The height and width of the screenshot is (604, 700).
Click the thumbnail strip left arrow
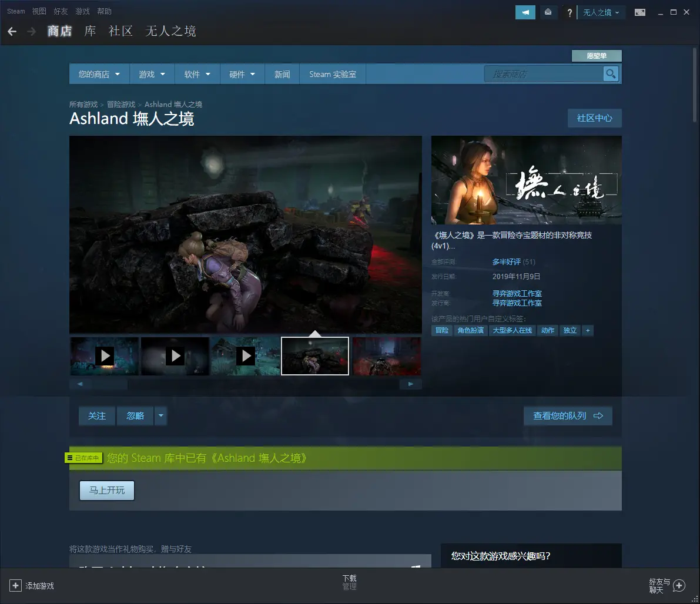click(80, 384)
